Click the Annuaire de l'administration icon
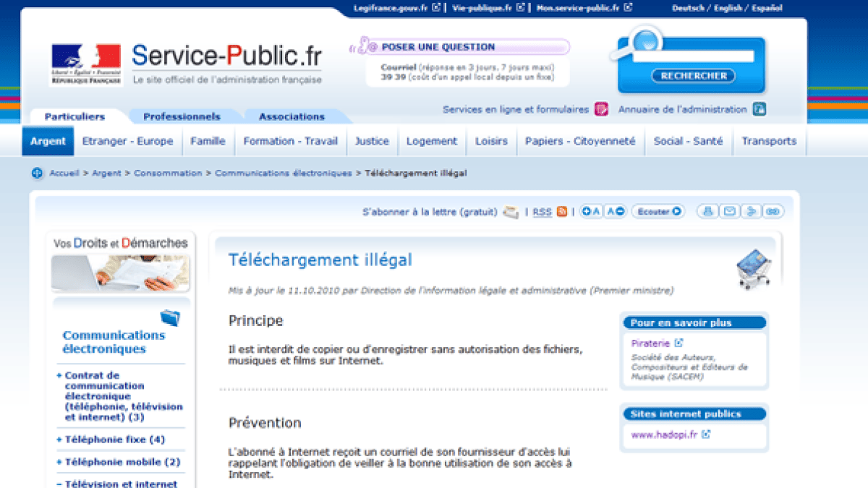This screenshot has height=488, width=868. coord(759,109)
